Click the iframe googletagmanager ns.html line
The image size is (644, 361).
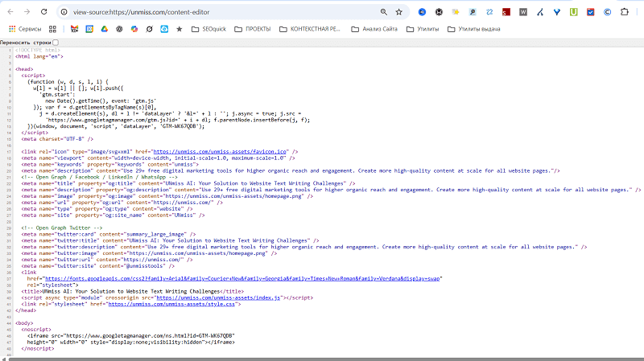point(131,335)
